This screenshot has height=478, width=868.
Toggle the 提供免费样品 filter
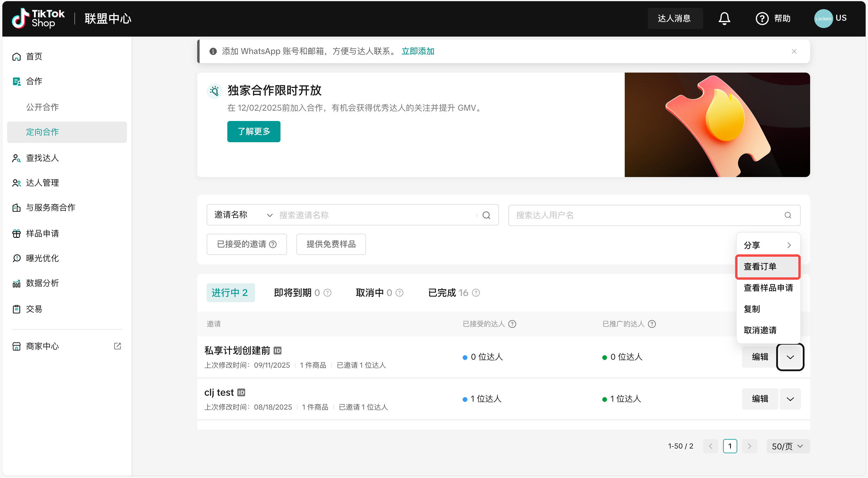[x=331, y=244]
